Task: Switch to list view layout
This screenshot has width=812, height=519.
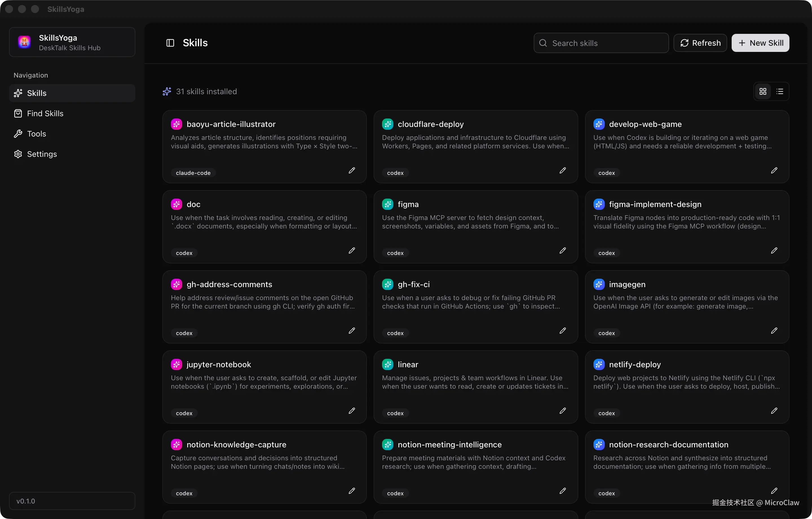Action: [780, 91]
